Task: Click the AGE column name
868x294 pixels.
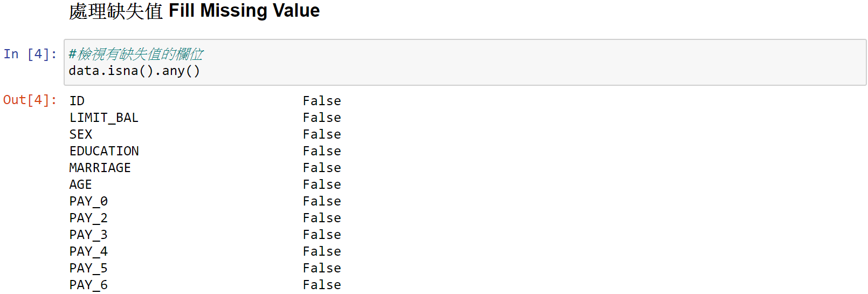Action: click(80, 184)
